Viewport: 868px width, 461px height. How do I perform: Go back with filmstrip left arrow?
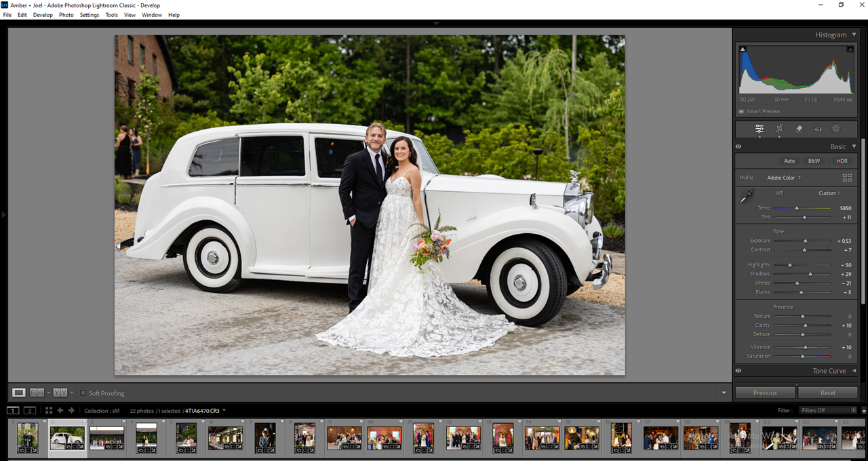coord(60,411)
